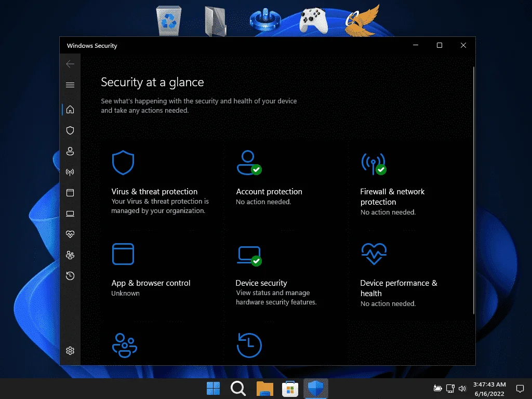This screenshot has width=532, height=399.
Task: Open Device performance & health title
Action: [398, 288]
